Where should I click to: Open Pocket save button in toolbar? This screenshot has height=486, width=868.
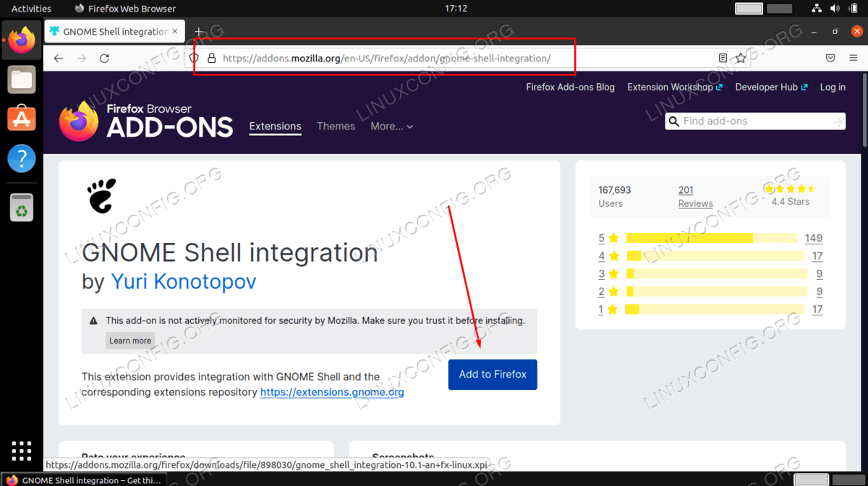point(831,59)
